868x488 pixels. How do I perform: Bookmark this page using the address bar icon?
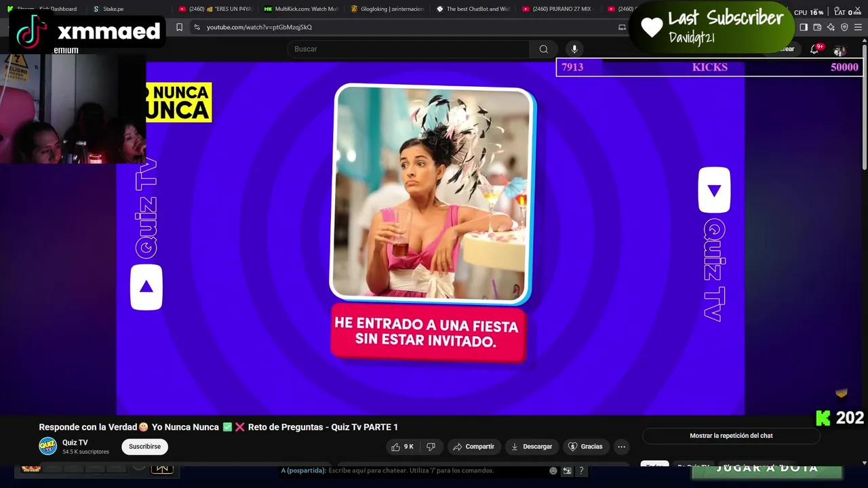(179, 27)
